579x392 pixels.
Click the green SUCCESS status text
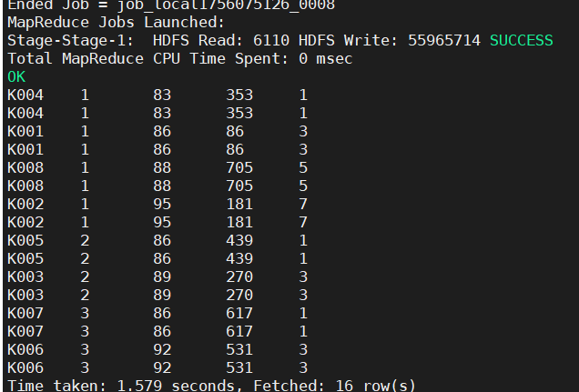coord(521,41)
